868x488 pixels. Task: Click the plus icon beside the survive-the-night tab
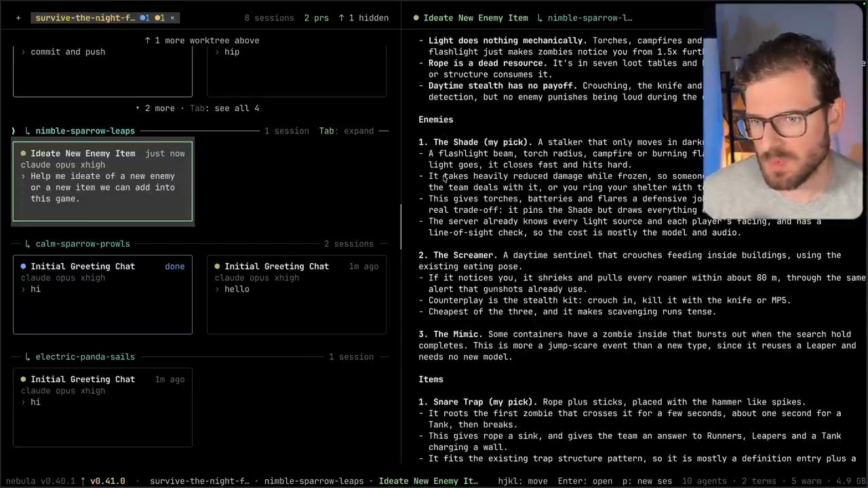18,18
